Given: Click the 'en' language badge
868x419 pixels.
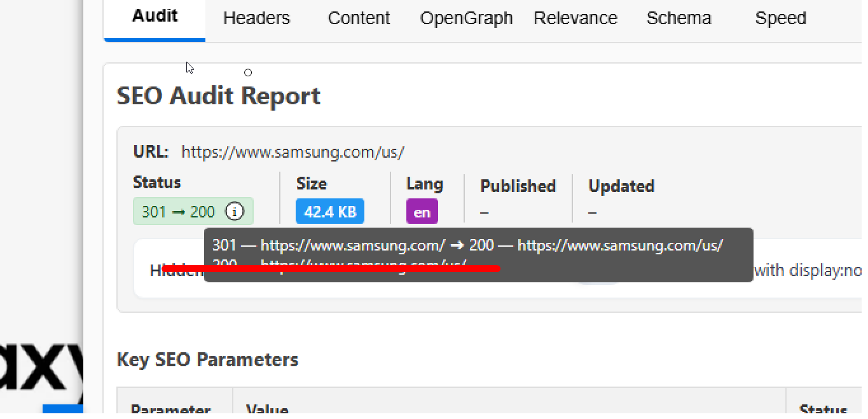Looking at the screenshot, I should [422, 212].
